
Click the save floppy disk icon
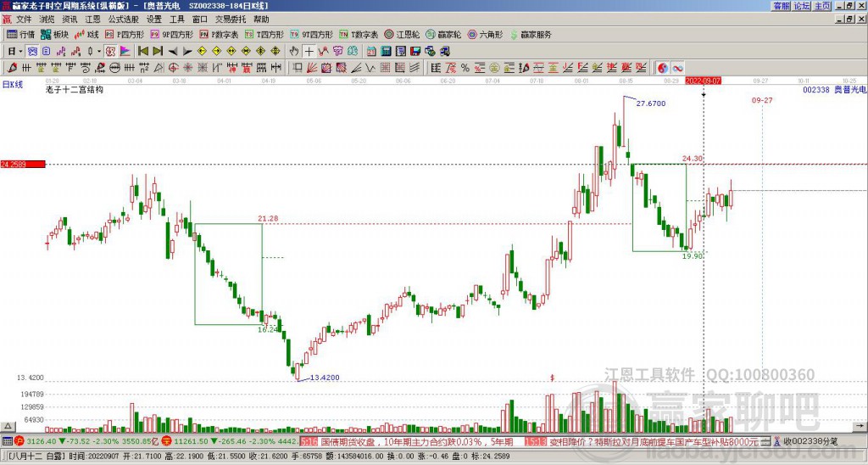click(x=415, y=52)
